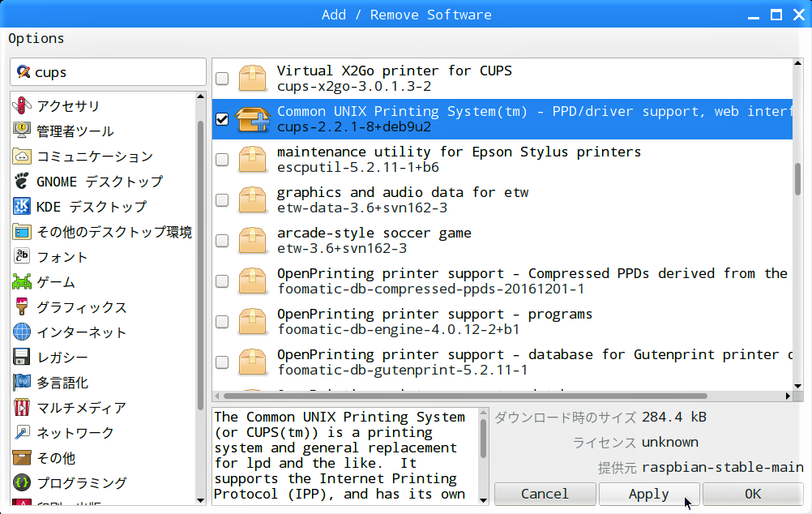
Task: Click the package list vertical scrollbar thumb
Action: coord(797,178)
